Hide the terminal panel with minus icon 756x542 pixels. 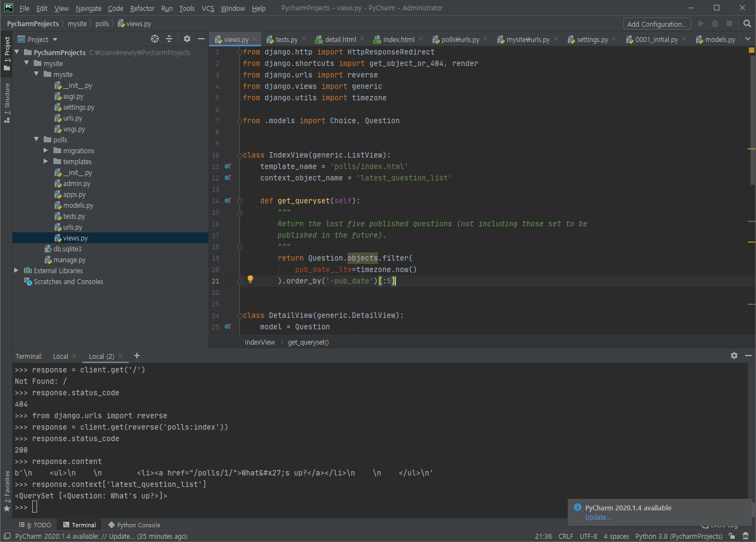tap(748, 356)
